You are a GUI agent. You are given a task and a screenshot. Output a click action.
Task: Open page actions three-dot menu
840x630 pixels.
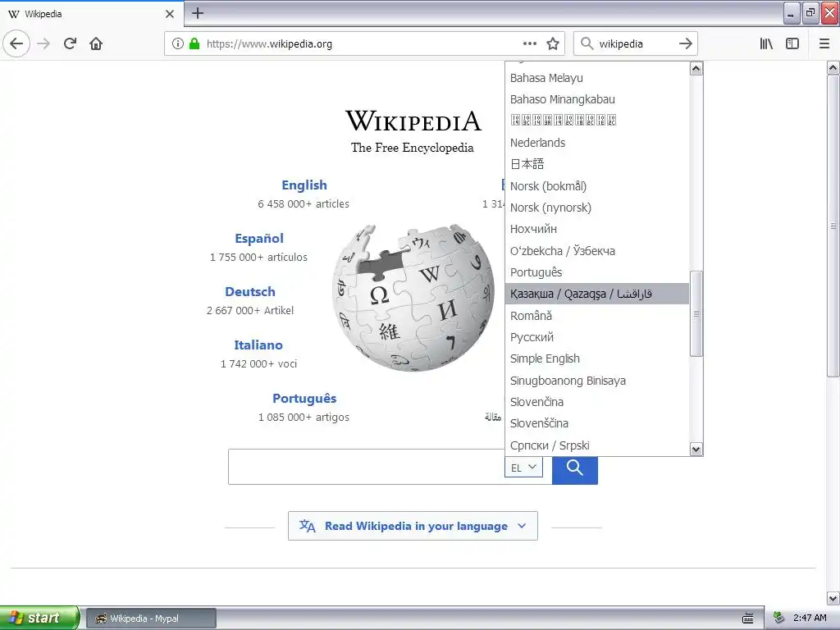tap(529, 43)
